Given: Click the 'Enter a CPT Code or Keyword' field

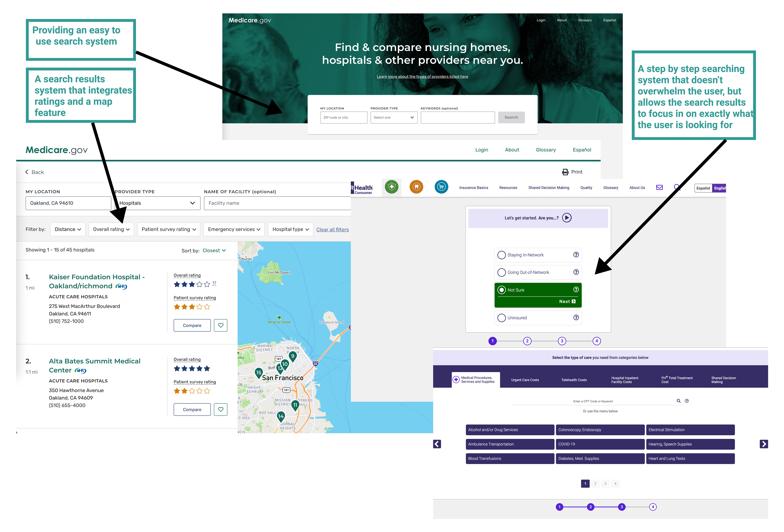Looking at the screenshot, I should (593, 401).
